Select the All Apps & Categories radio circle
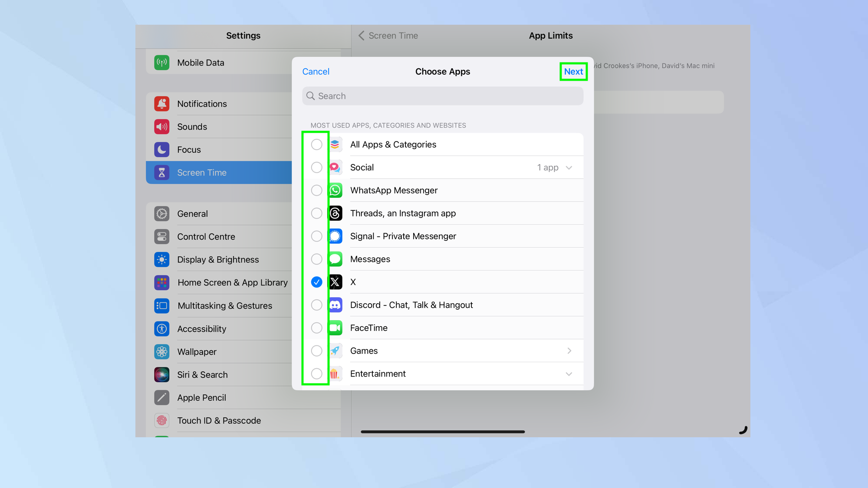Screen dimensions: 868x488 click(317, 144)
